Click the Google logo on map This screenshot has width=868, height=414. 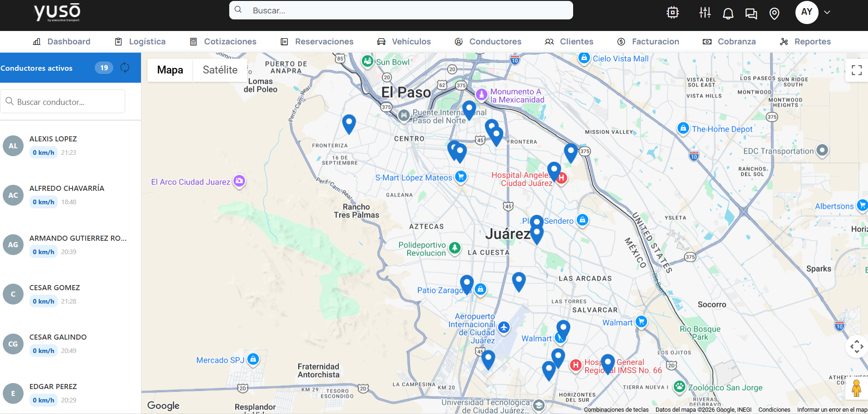click(163, 405)
